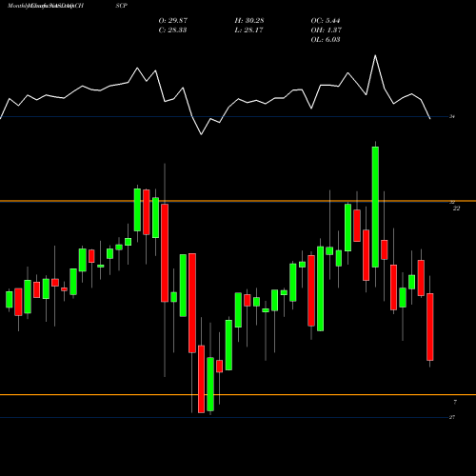476x476 pixels.
Task: Click the high price value H: 30.28
Action: pyautogui.click(x=249, y=21)
